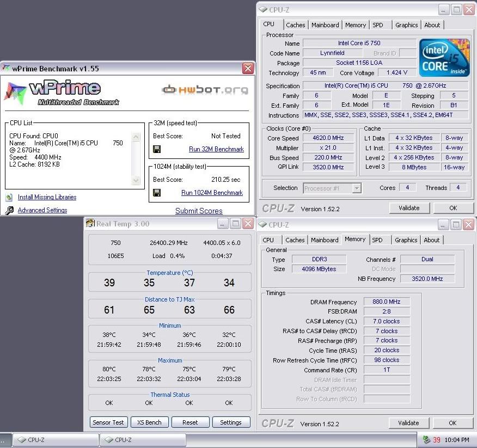Click the bottom CPU-Z window title icon

[x=262, y=224]
